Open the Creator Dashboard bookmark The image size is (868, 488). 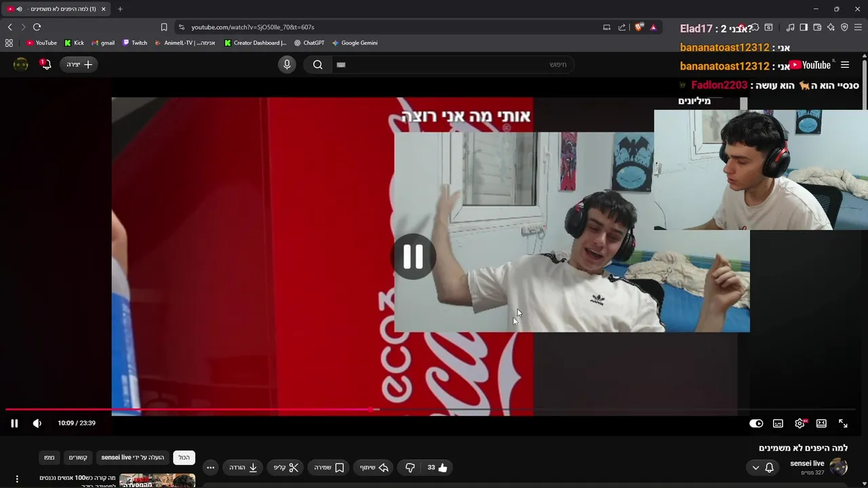coord(256,43)
